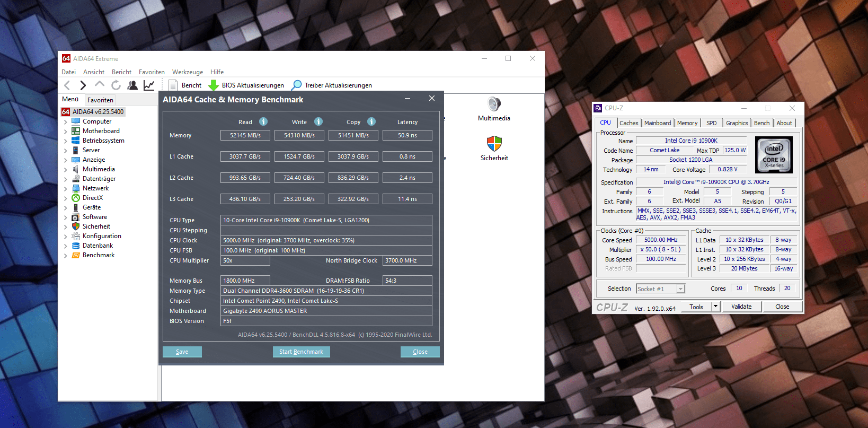Switch to the Graphics tab in CPU-Z

click(737, 123)
